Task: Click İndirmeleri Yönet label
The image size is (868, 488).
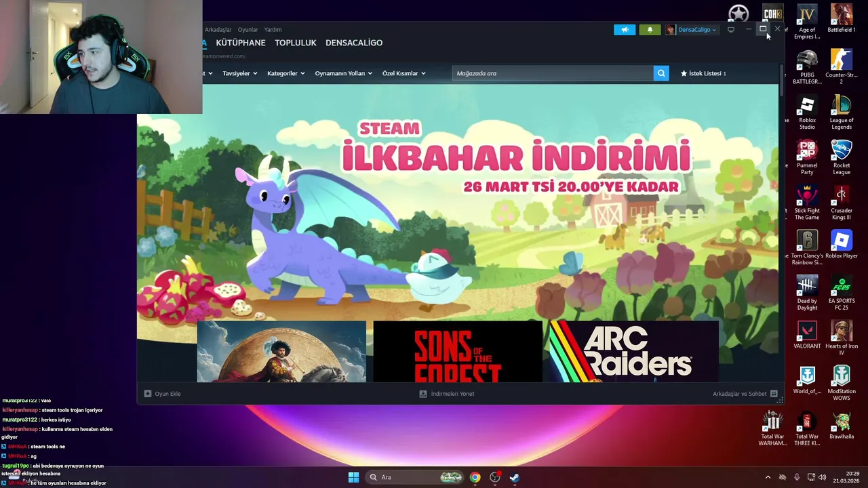Action: coord(452,394)
